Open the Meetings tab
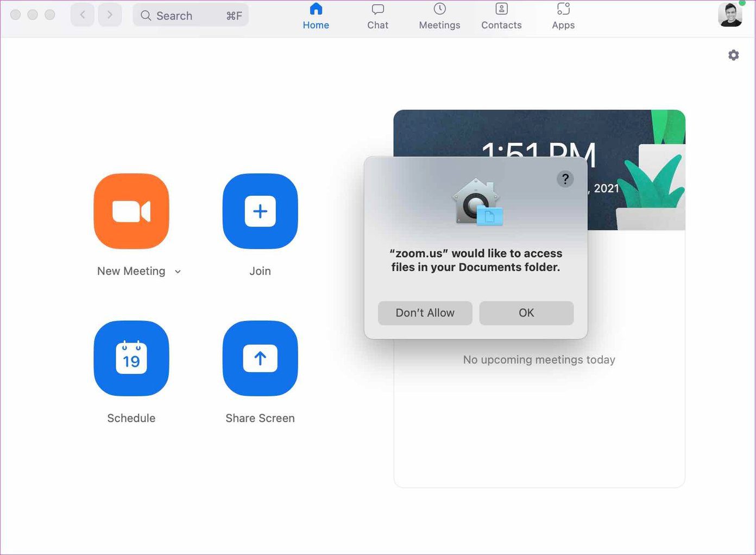Image resolution: width=756 pixels, height=555 pixels. point(439,16)
